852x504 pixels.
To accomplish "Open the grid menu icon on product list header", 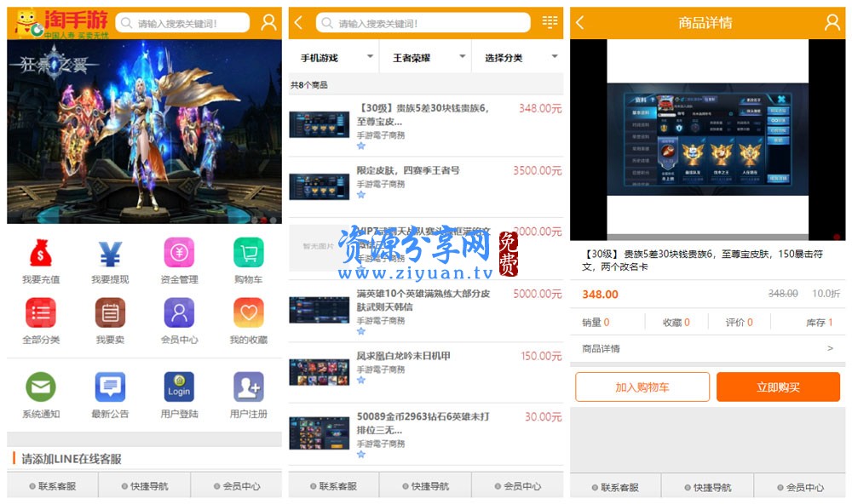I will point(550,22).
